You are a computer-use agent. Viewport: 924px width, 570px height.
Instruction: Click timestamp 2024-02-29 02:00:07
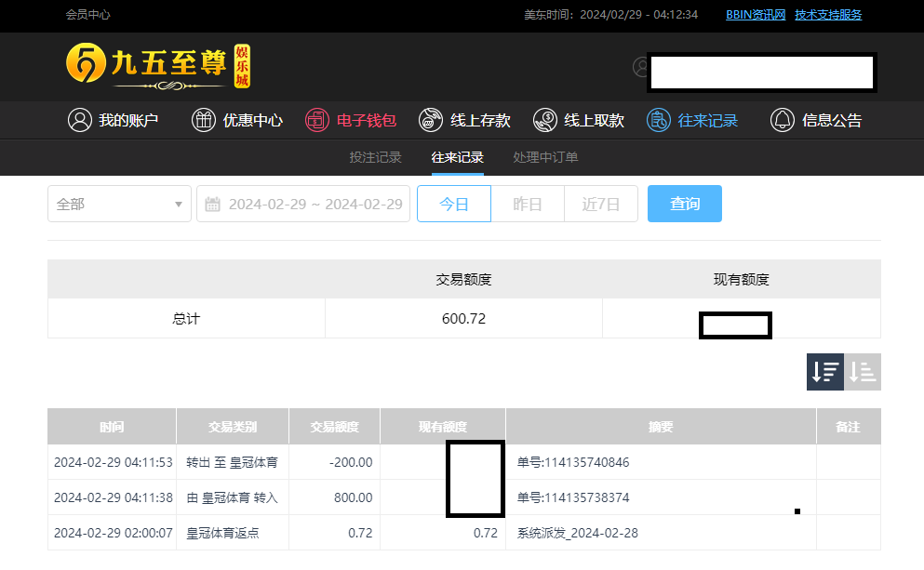pos(114,533)
